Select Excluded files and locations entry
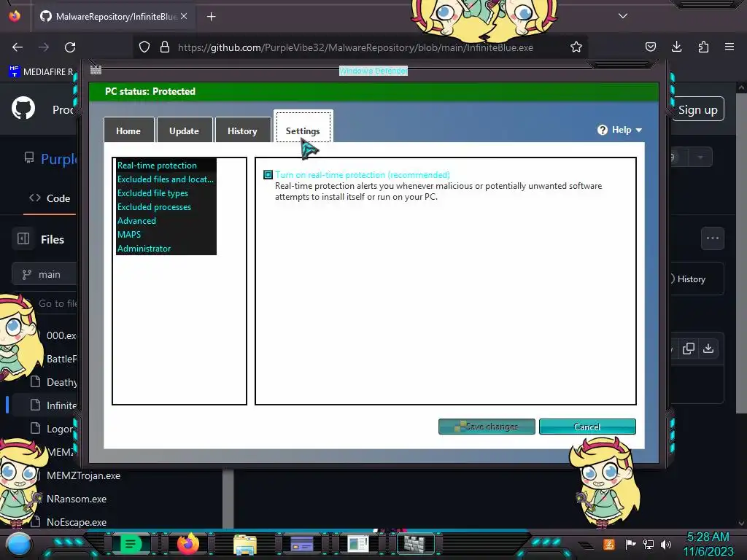This screenshot has width=747, height=560. click(x=166, y=179)
